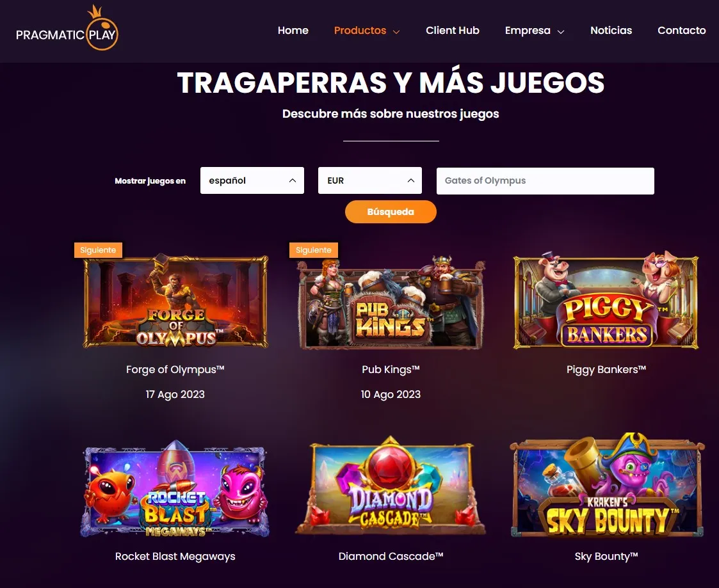
Task: Open the Client Hub page
Action: [453, 31]
